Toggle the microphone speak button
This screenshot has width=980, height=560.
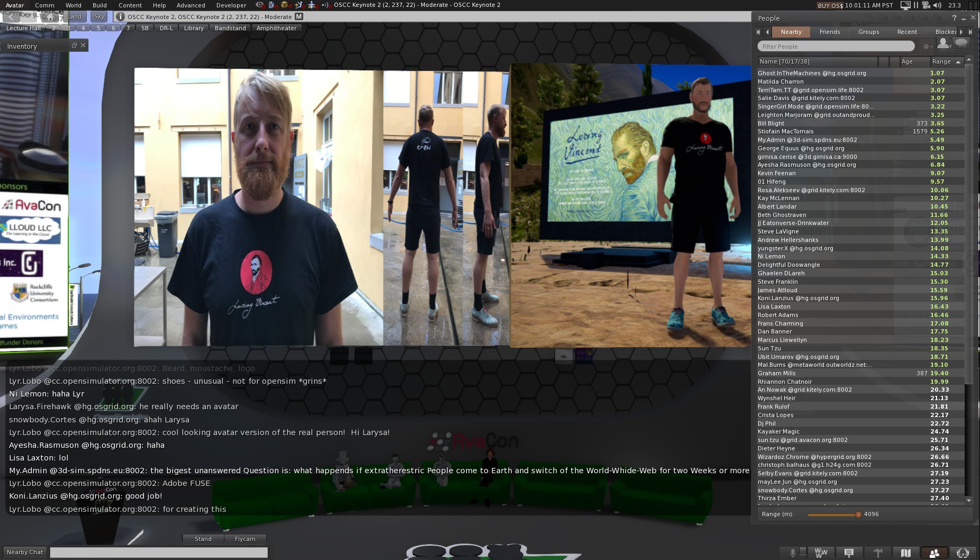792,553
